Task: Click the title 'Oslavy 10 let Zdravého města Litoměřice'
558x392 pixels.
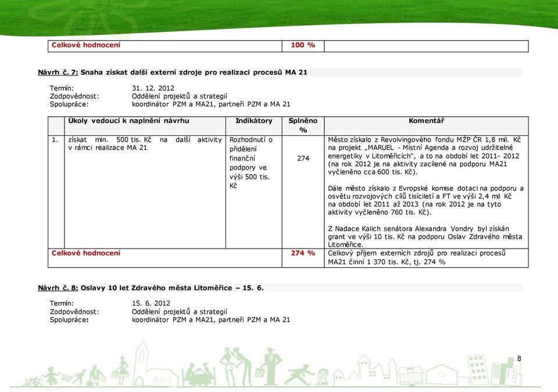Action: pos(156,288)
